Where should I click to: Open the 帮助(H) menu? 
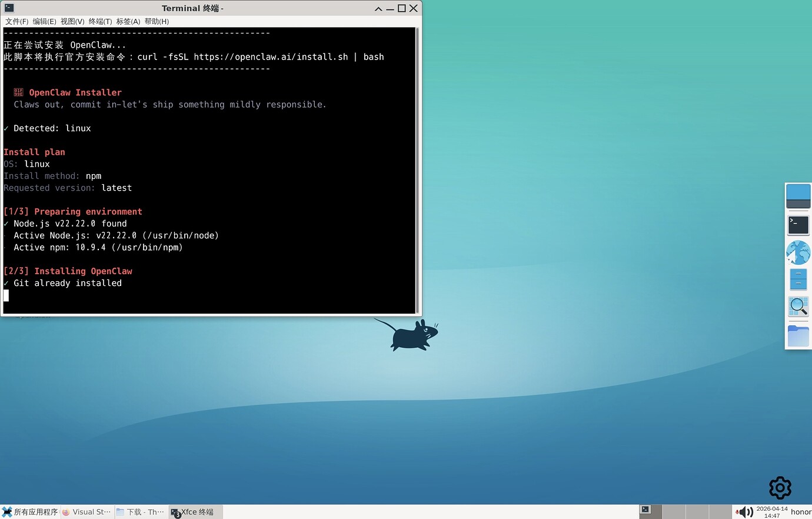click(157, 22)
